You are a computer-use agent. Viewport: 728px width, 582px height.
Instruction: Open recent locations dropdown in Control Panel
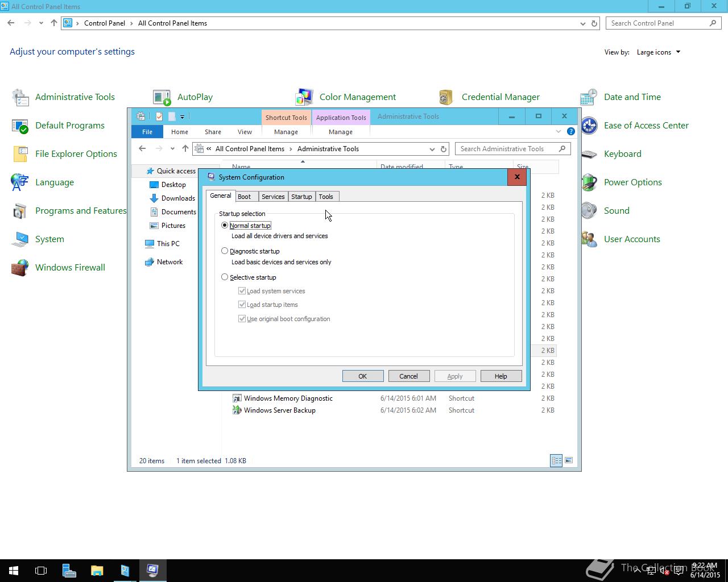pyautogui.click(x=41, y=23)
